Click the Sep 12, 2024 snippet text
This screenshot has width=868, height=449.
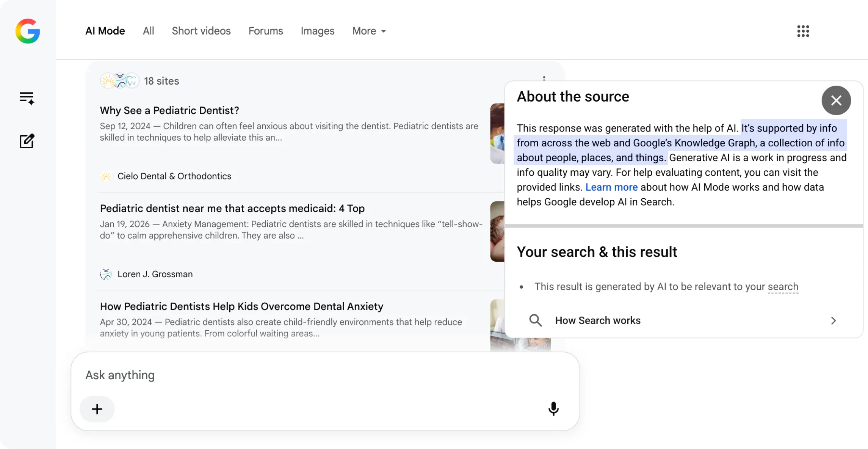click(289, 132)
